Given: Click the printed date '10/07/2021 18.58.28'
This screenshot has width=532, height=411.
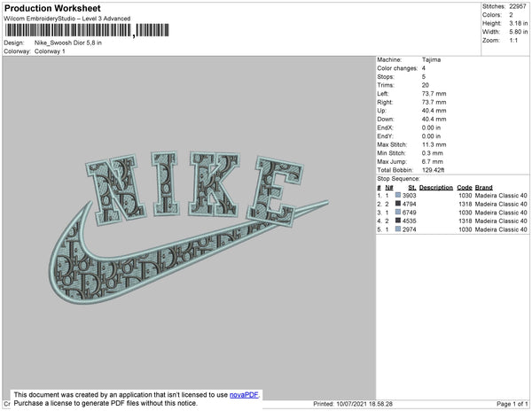Looking at the screenshot, I should point(364,404).
